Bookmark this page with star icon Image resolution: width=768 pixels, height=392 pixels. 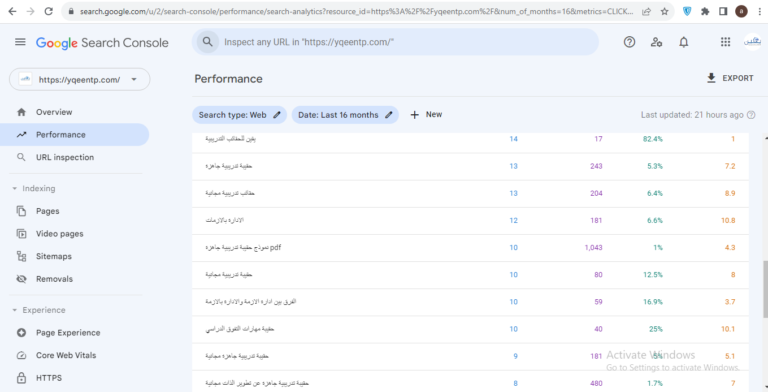[665, 11]
